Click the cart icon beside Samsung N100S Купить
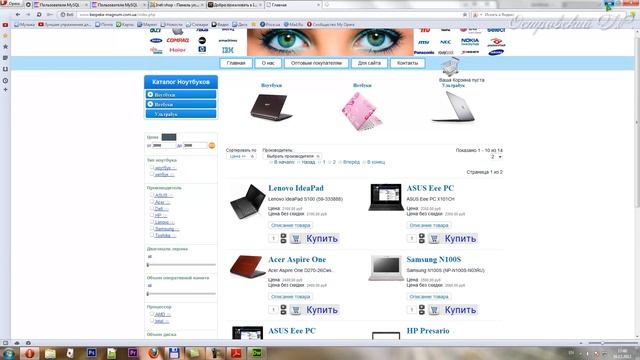The image size is (640, 360). pyautogui.click(x=434, y=310)
